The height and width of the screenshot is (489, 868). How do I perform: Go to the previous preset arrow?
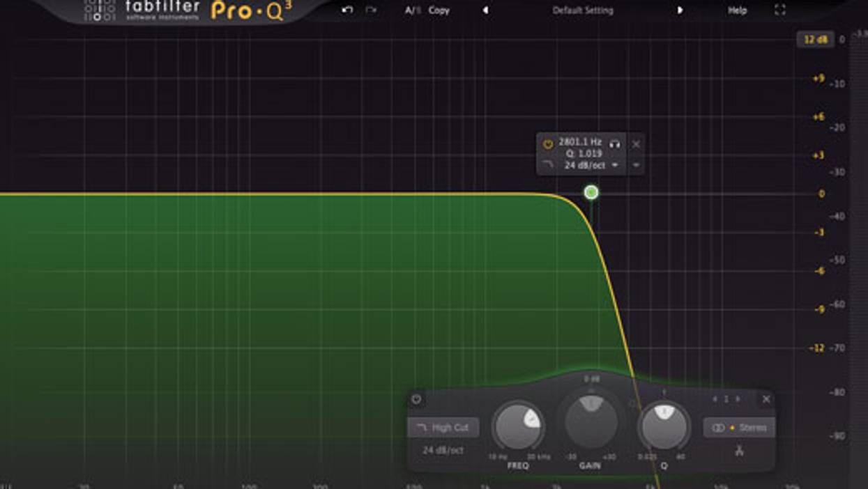(486, 10)
